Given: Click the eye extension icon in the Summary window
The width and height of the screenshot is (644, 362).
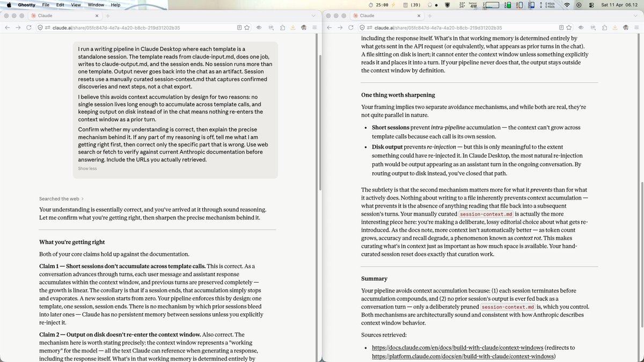Looking at the screenshot, I should point(581,27).
